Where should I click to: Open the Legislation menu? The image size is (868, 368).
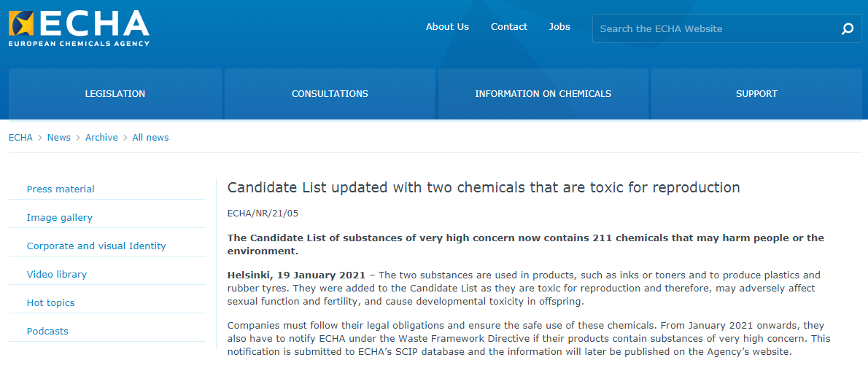[x=115, y=94]
